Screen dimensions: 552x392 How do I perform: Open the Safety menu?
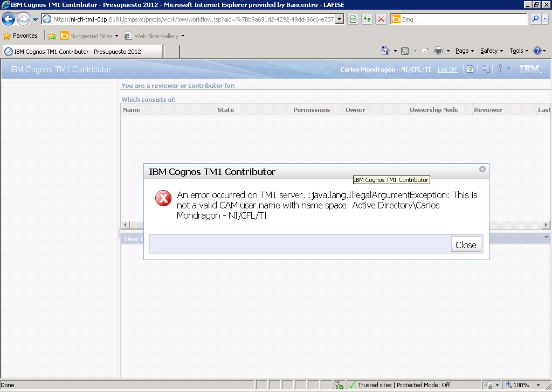492,51
